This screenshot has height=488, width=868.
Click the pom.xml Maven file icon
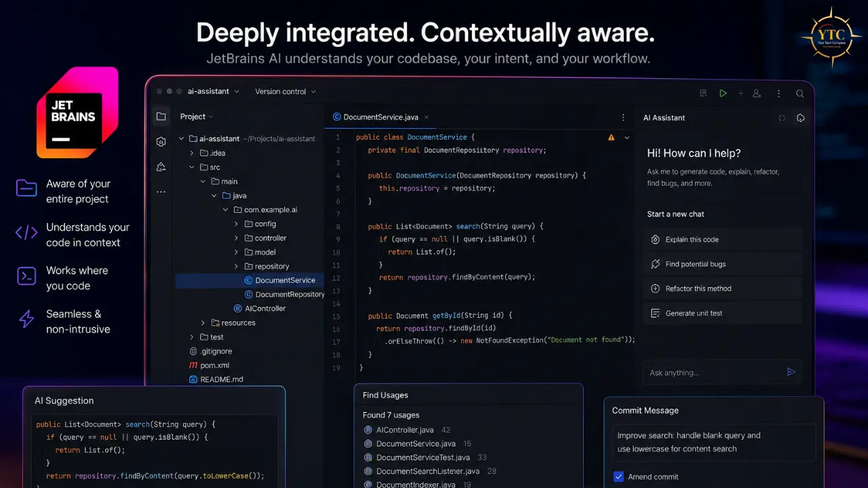coord(193,365)
